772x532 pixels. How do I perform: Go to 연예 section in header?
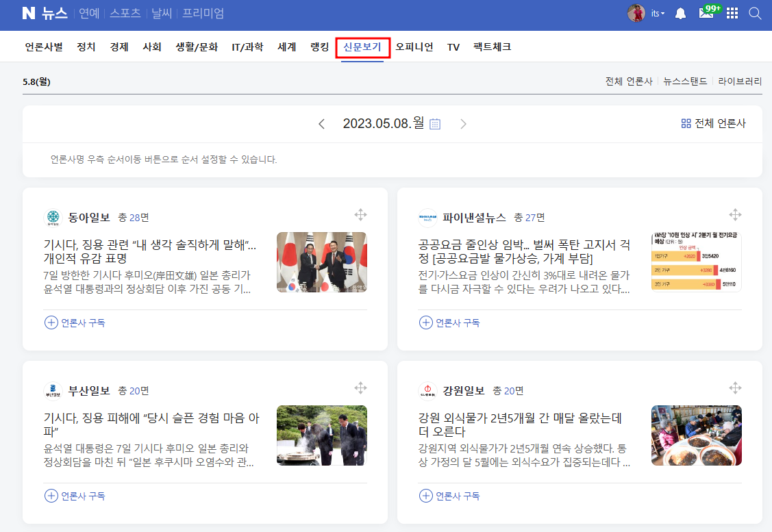(x=89, y=13)
